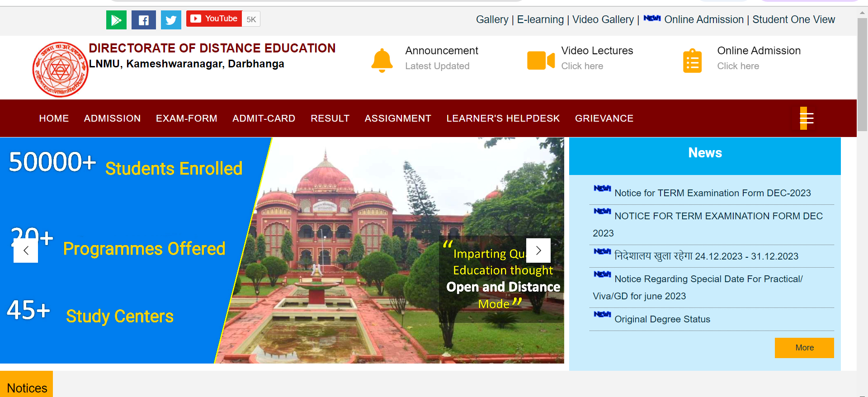Click the Online Admission clipboard icon
This screenshot has height=397, width=868.
[692, 61]
